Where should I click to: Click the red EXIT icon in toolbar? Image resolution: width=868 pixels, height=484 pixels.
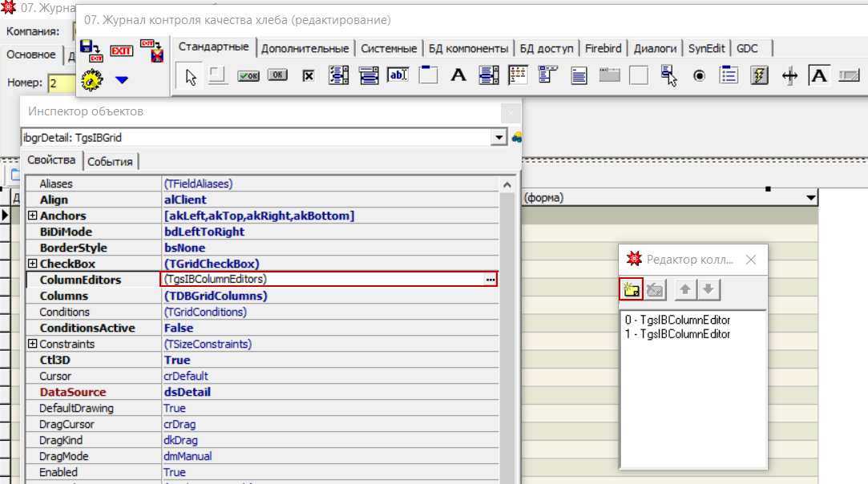[x=121, y=50]
